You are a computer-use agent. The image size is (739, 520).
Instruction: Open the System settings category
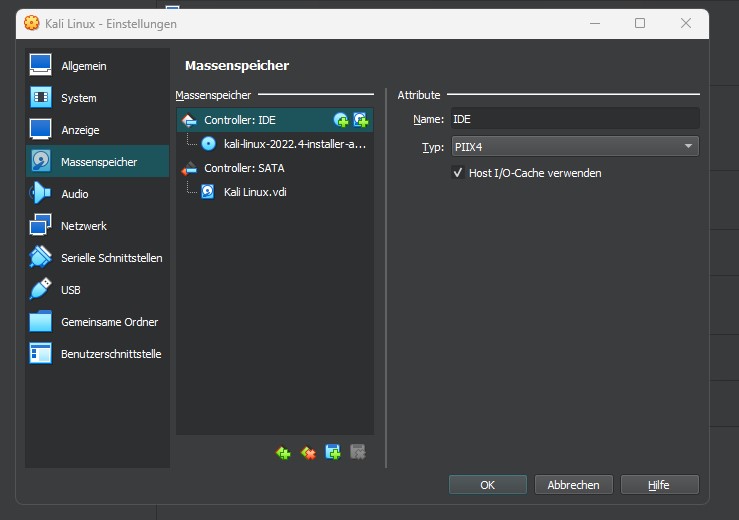coord(98,98)
